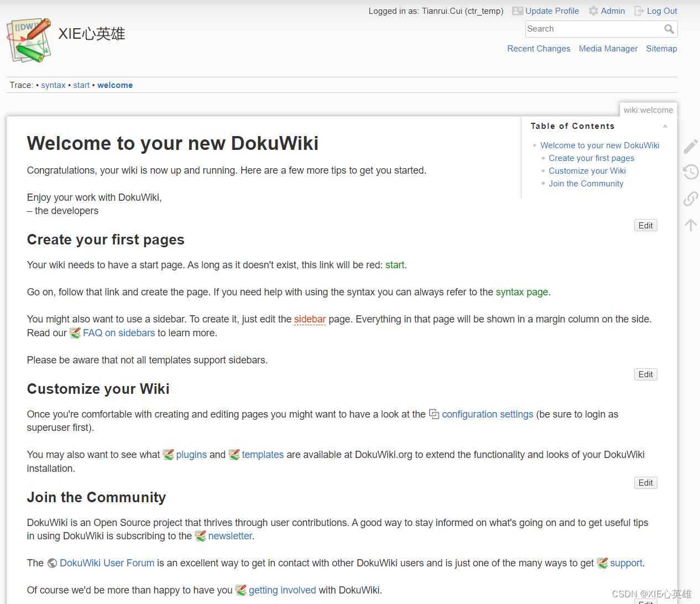Click interwiki icon before FAQ on sidebars
The width and height of the screenshot is (700, 604).
coord(75,333)
